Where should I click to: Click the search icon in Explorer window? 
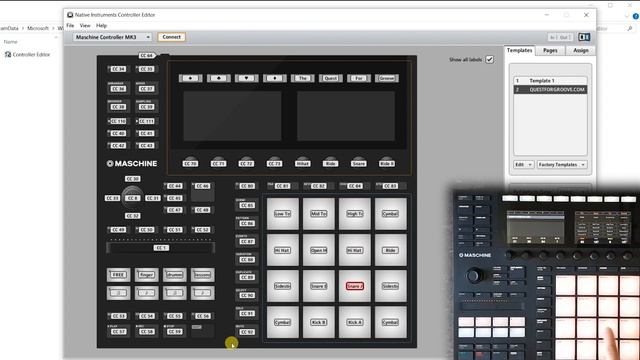point(630,29)
